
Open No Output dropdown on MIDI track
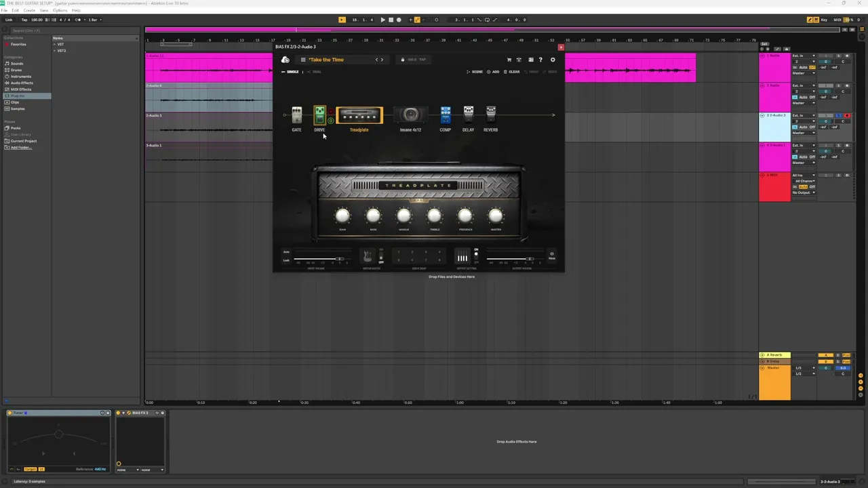(x=804, y=192)
